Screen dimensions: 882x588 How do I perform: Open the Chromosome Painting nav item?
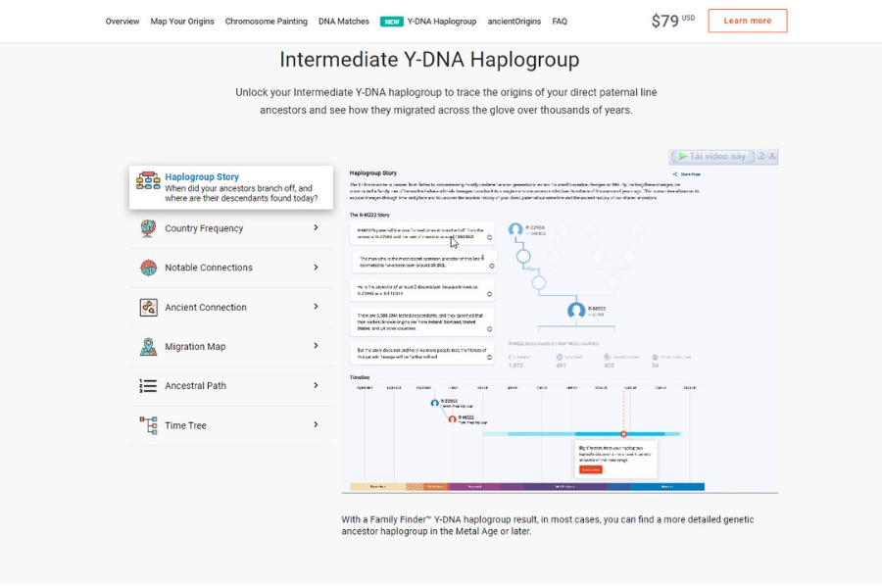click(266, 22)
